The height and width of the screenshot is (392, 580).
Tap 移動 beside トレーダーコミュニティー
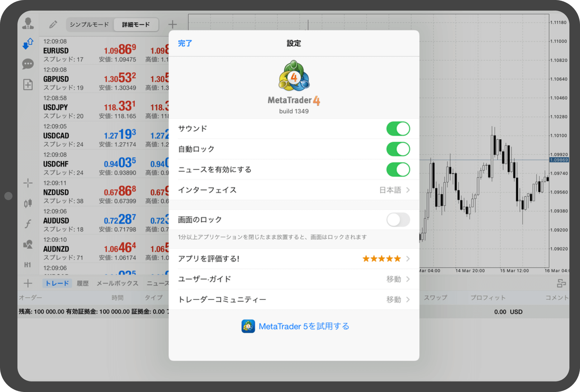coord(394,300)
